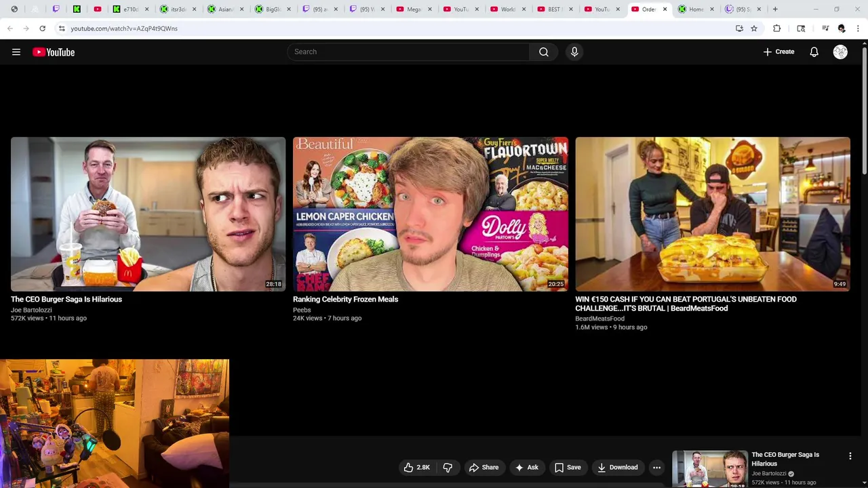The image size is (868, 488).
Task: Focus the YouTube search box
Action: point(408,52)
